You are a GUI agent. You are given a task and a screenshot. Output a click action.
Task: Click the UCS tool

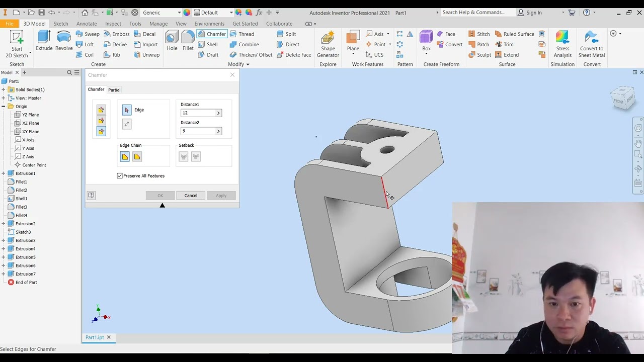374,55
